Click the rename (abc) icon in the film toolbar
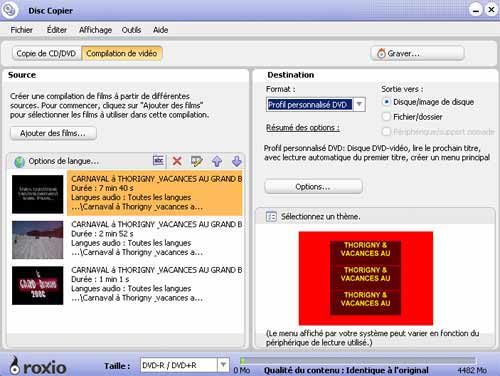 click(158, 161)
